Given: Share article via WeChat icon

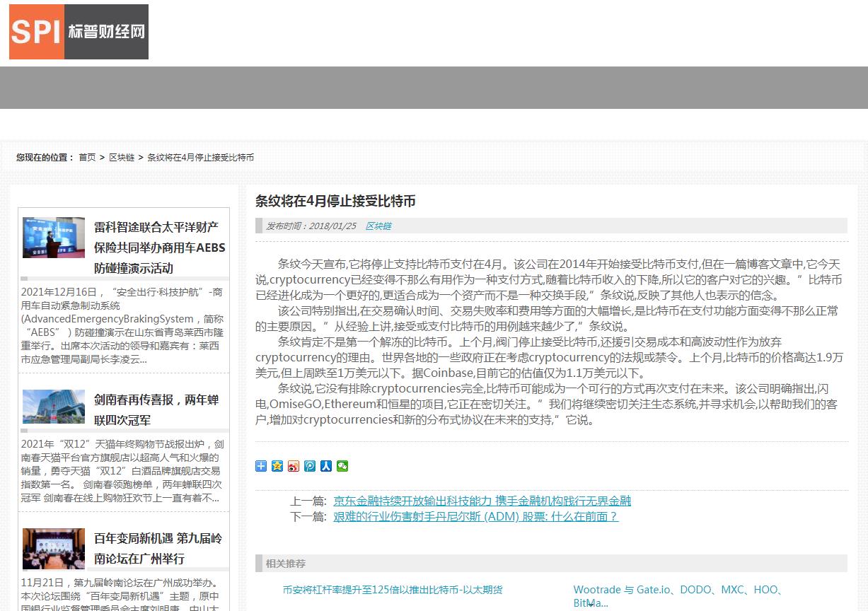Looking at the screenshot, I should click(x=342, y=466).
